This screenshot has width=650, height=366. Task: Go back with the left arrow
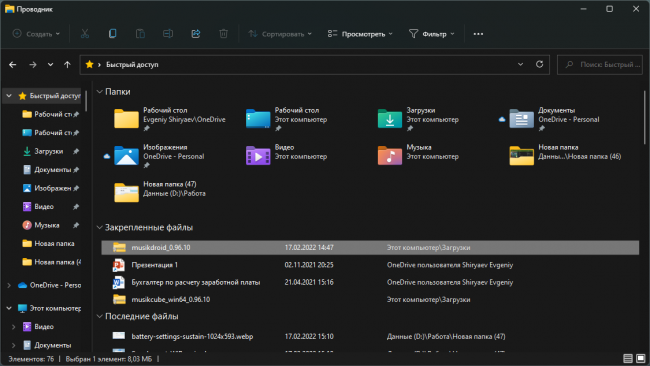click(13, 65)
